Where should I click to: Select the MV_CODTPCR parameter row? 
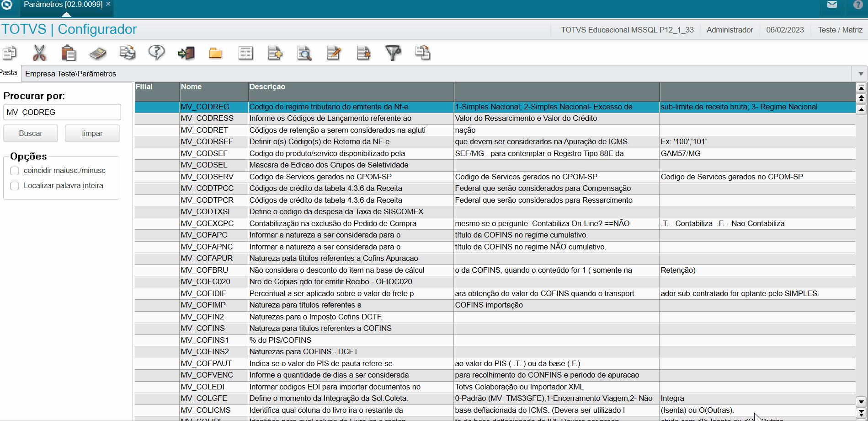495,200
